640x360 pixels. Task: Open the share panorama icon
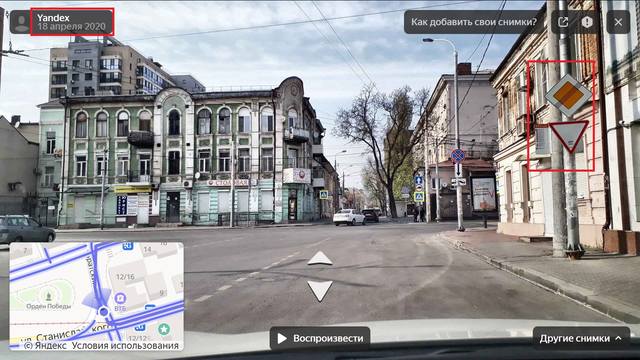tap(563, 22)
